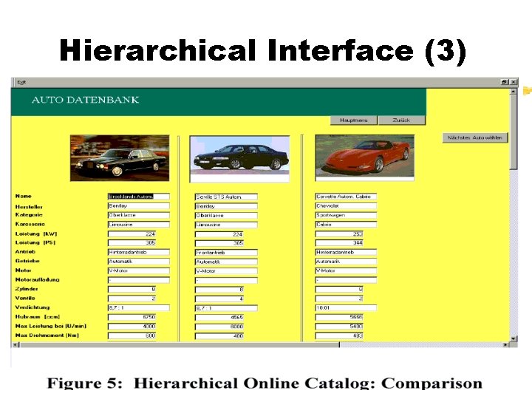
Task: Click the Getriebe row label
Action: coord(27,261)
